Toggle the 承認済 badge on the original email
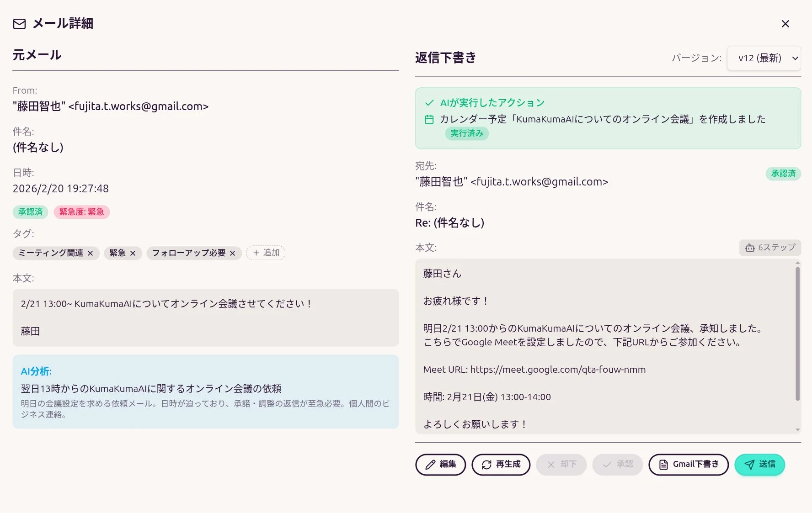 click(30, 212)
